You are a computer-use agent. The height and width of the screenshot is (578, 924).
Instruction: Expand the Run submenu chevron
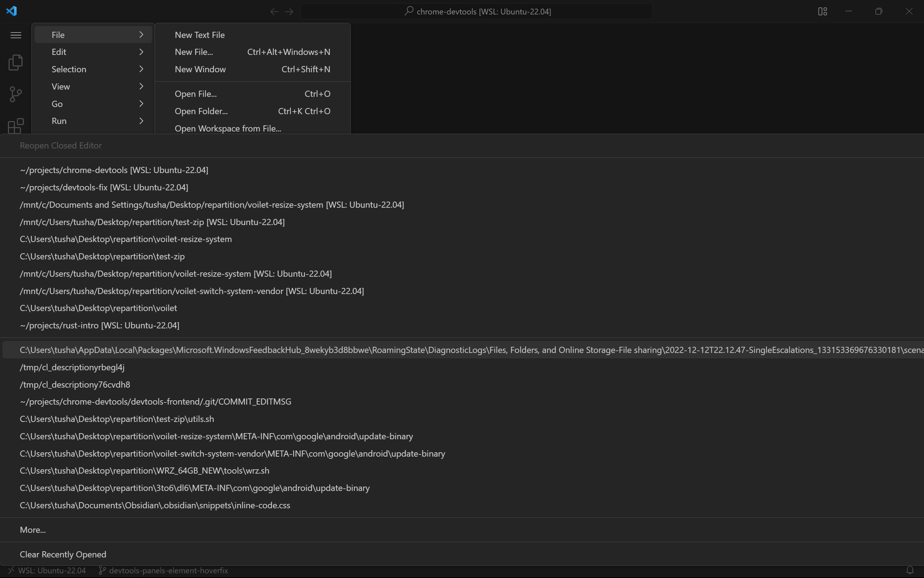141,121
